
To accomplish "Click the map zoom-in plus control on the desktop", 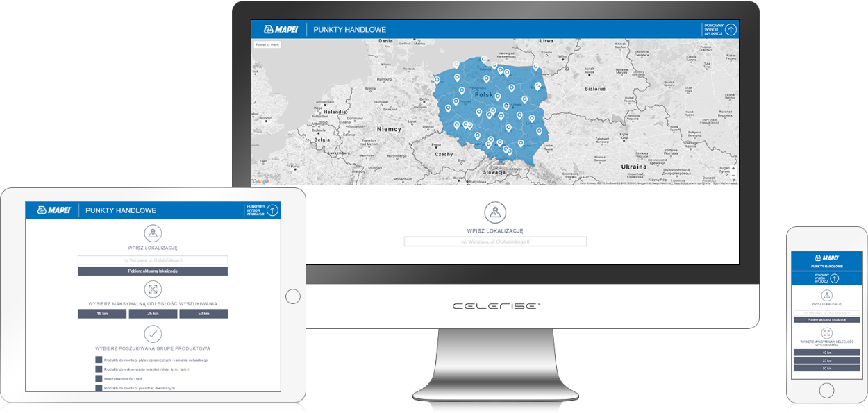I will 733,169.
